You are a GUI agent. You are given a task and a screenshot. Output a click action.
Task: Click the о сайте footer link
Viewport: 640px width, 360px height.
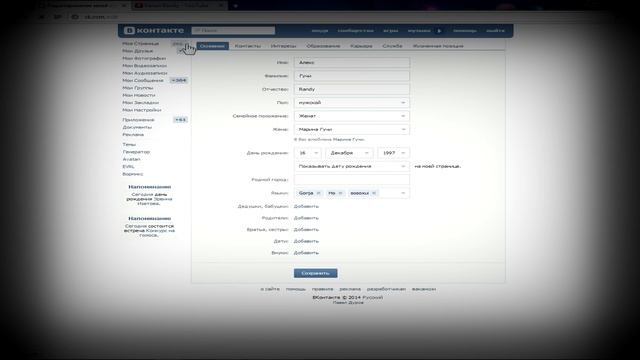(270, 289)
